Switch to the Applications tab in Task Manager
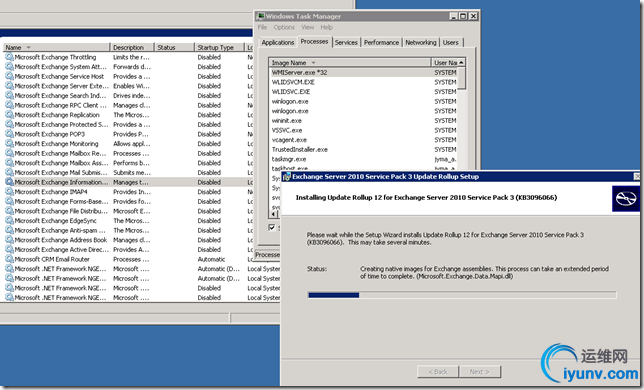The image size is (644, 390). (278, 43)
